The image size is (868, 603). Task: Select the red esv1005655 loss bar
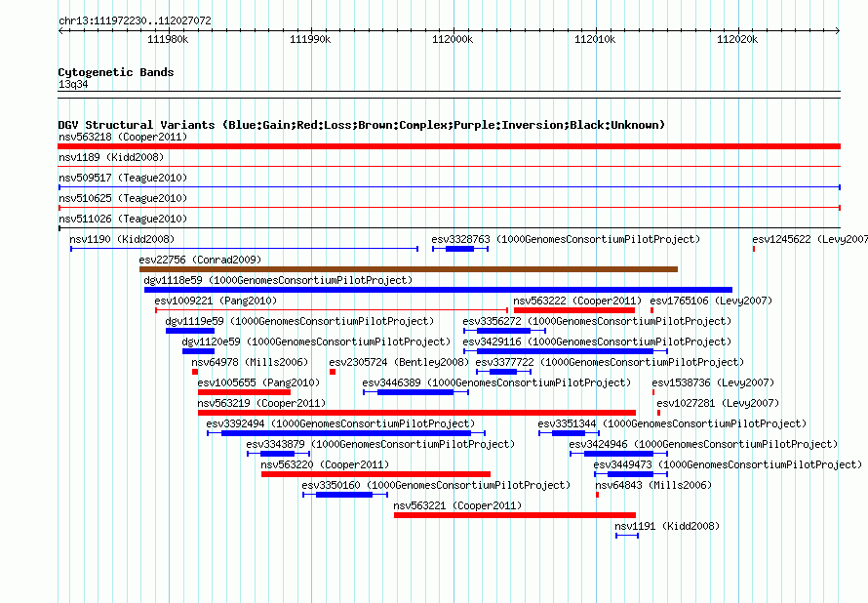tap(244, 392)
